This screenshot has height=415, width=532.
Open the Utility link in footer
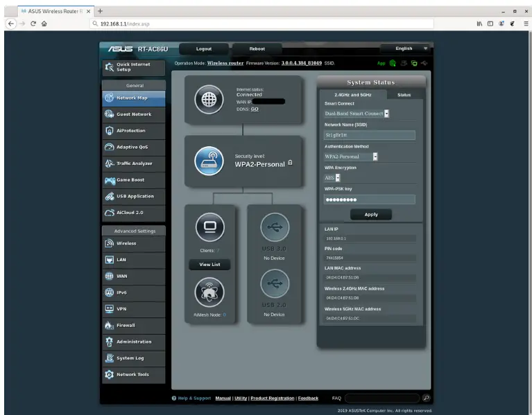point(241,398)
